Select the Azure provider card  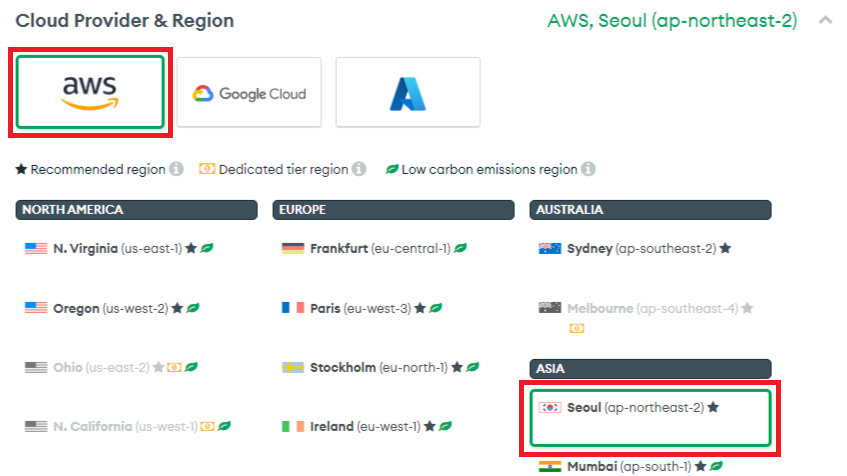pyautogui.click(x=408, y=92)
